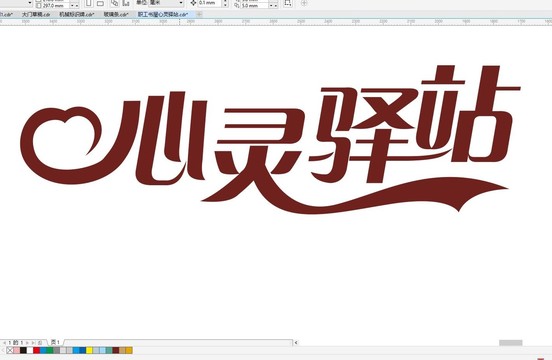Screen dimensions: 552x360
Task: Pick the black color swatch
Action: point(23,350)
